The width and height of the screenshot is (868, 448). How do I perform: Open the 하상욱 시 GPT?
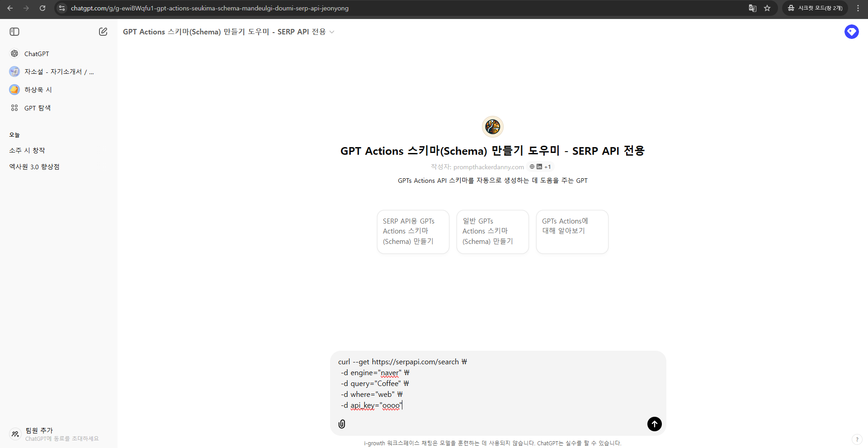coord(58,90)
